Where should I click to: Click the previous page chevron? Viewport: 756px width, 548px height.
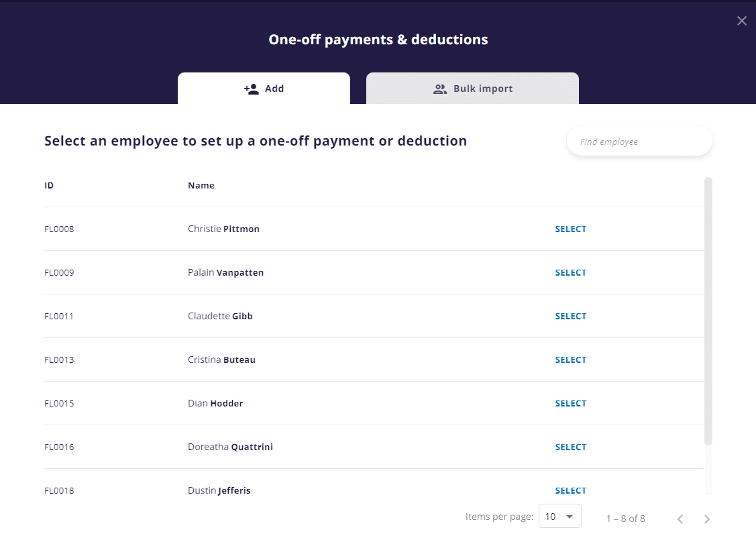point(680,518)
